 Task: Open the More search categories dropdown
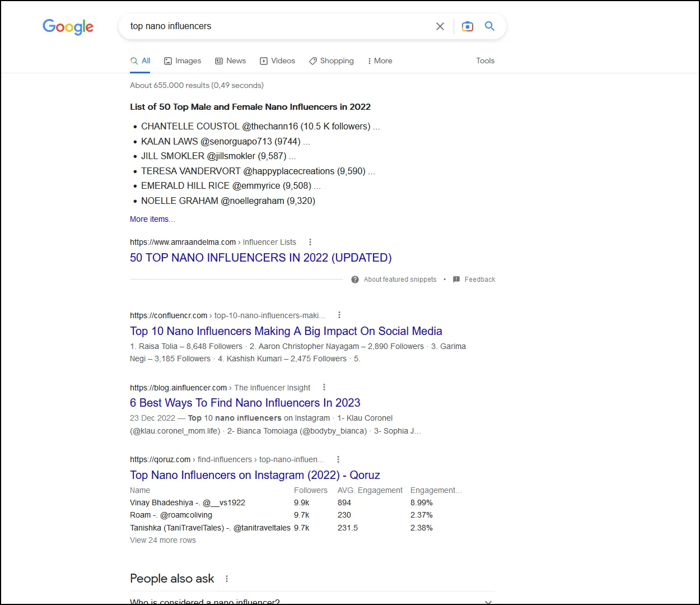[x=380, y=61]
